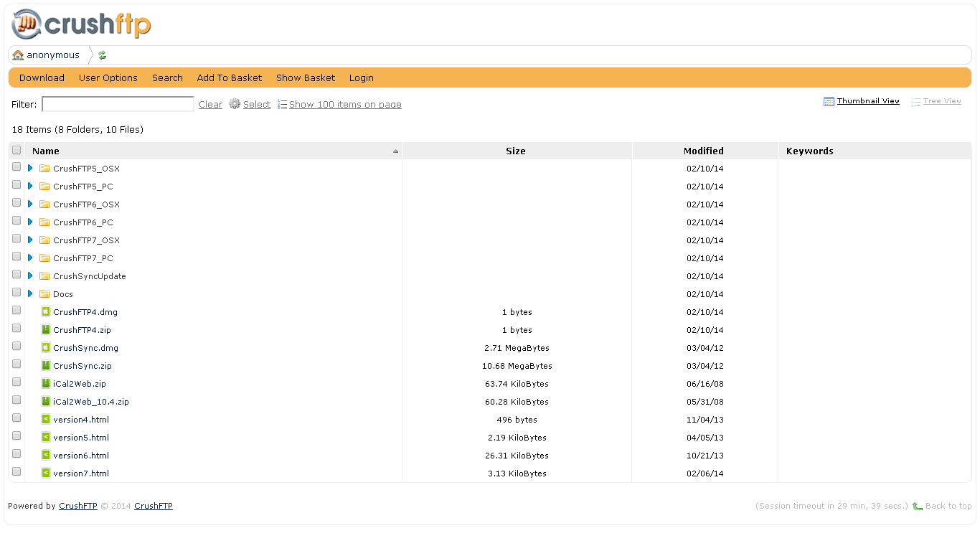Open the Powered by CrushFTP link
The image size is (980, 551).
[78, 506]
